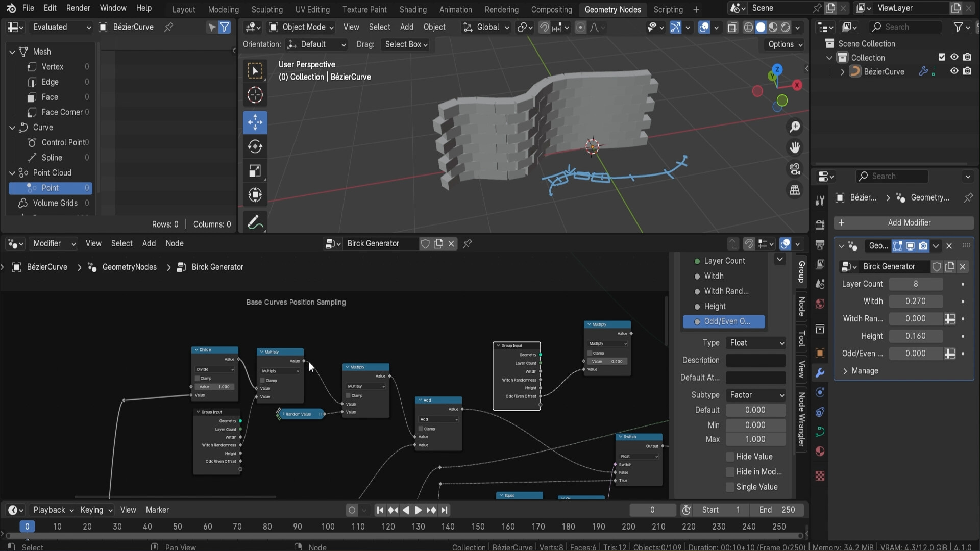Select the Rotate tool in viewport toolbar
Image resolution: width=980 pixels, height=551 pixels.
[255, 146]
